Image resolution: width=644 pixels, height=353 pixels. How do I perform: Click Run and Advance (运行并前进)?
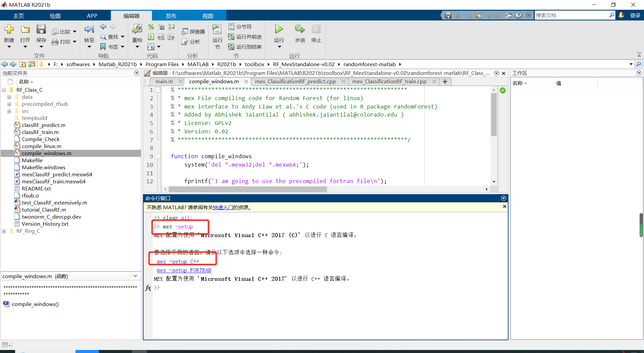[x=245, y=37]
